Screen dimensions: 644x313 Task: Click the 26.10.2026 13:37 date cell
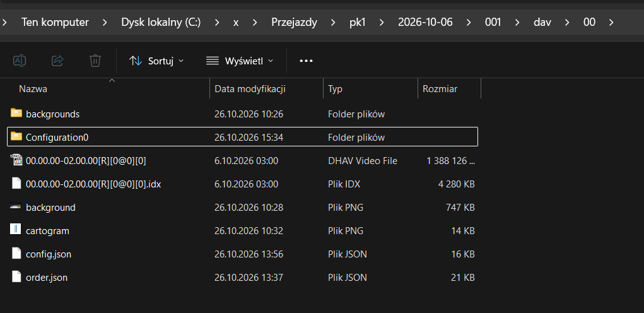coord(249,278)
